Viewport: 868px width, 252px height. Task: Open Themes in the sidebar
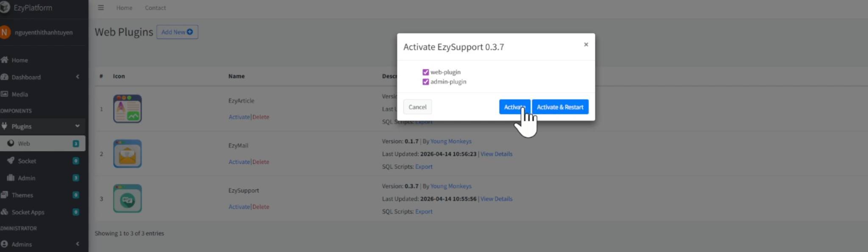22,195
